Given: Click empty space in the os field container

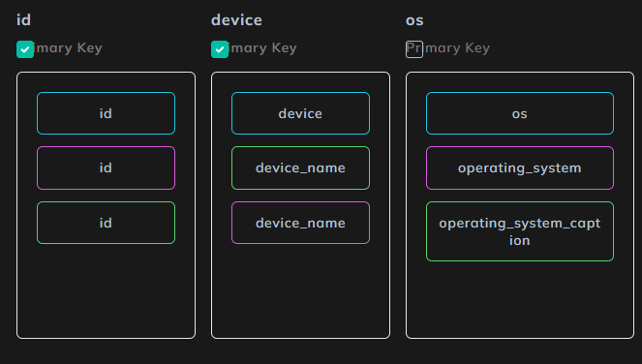Looking at the screenshot, I should point(520,299).
